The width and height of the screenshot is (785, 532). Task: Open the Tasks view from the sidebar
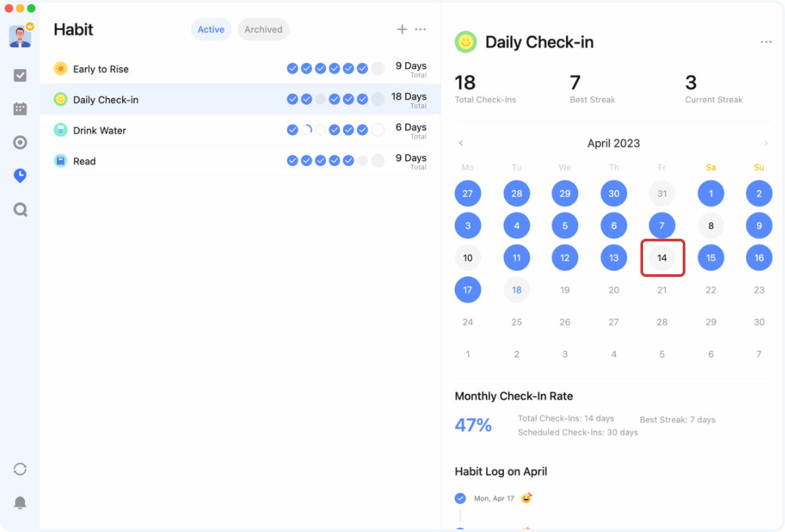point(20,75)
